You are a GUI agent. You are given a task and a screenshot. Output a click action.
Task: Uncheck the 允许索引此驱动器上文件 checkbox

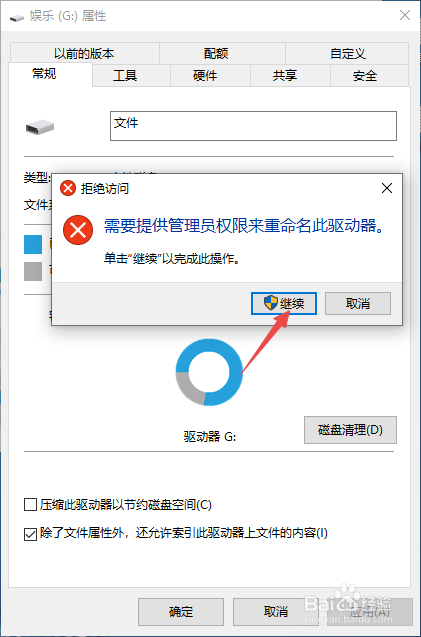click(30, 534)
